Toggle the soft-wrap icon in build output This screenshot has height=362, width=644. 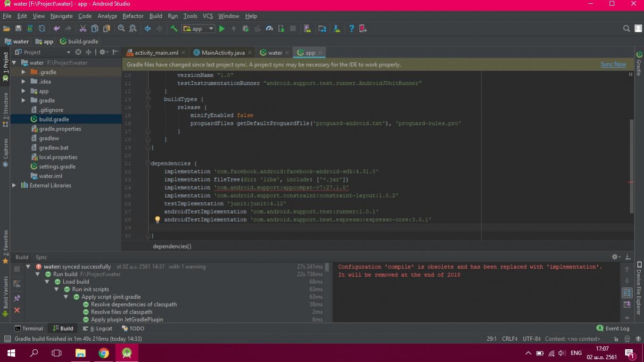627,293
